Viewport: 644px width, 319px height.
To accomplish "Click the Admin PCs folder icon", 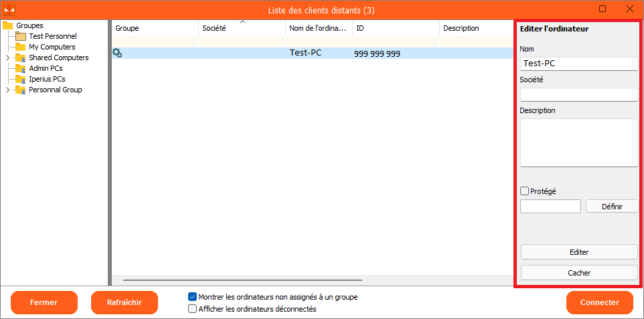I will [21, 69].
